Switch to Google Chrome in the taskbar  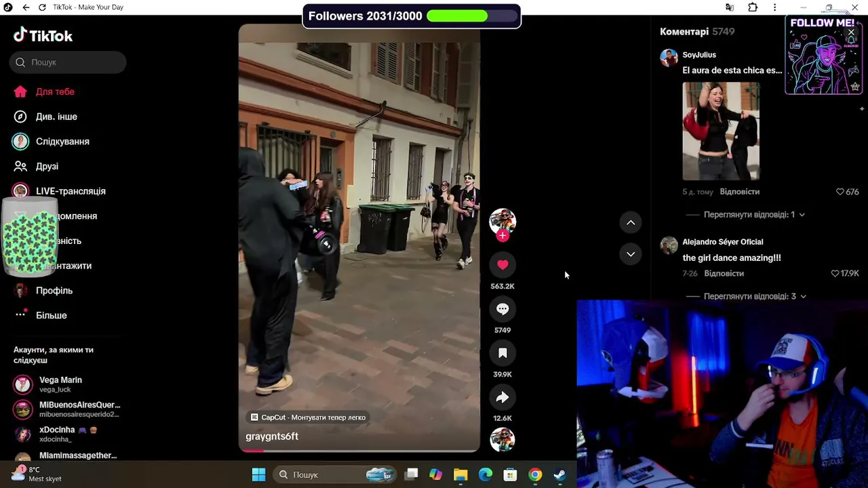[x=535, y=474]
